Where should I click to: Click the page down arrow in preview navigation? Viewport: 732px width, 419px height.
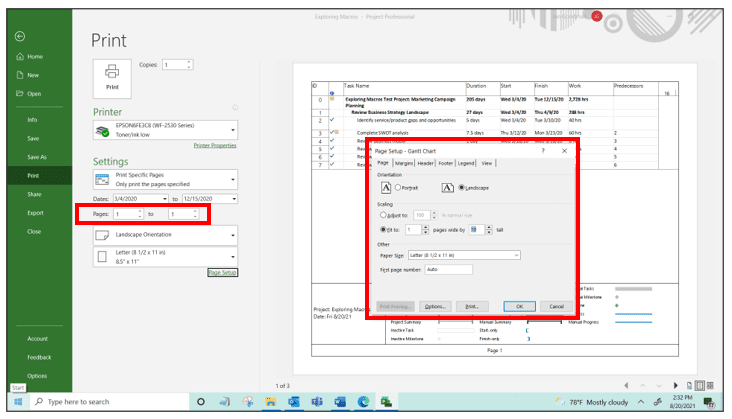pos(659,385)
